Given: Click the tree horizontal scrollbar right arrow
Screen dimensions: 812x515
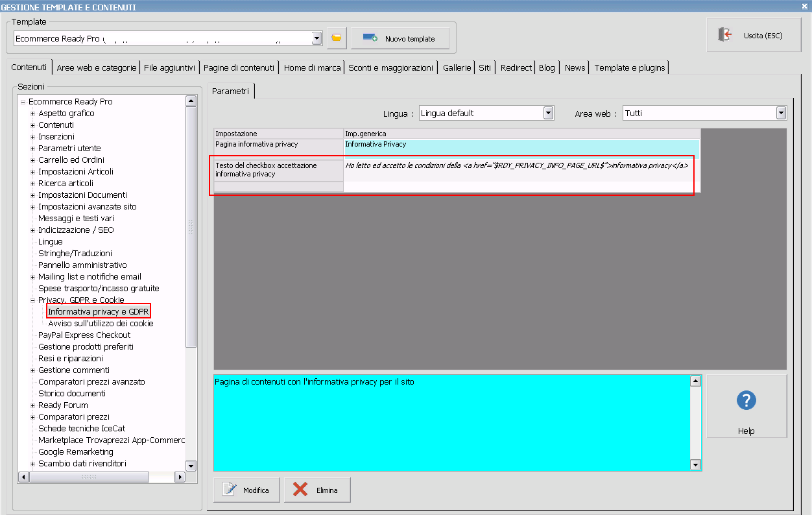Looking at the screenshot, I should (x=180, y=477).
